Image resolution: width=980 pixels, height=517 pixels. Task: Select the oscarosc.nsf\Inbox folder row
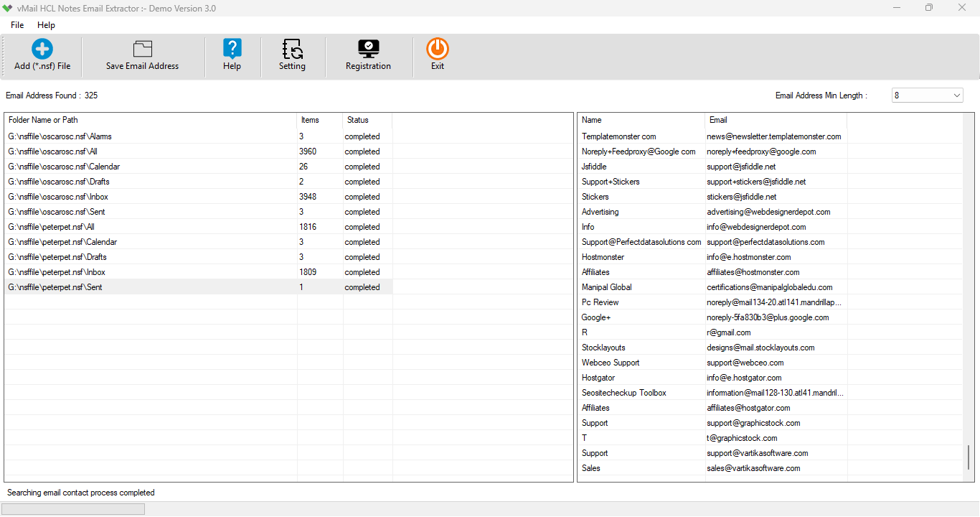point(199,197)
